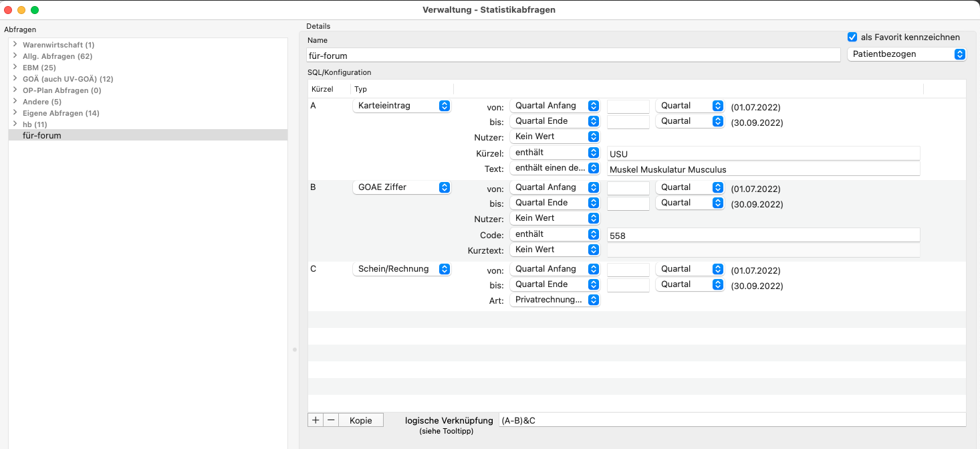Click the Typ column header
This screenshot has width=980, height=449.
pyautogui.click(x=402, y=89)
